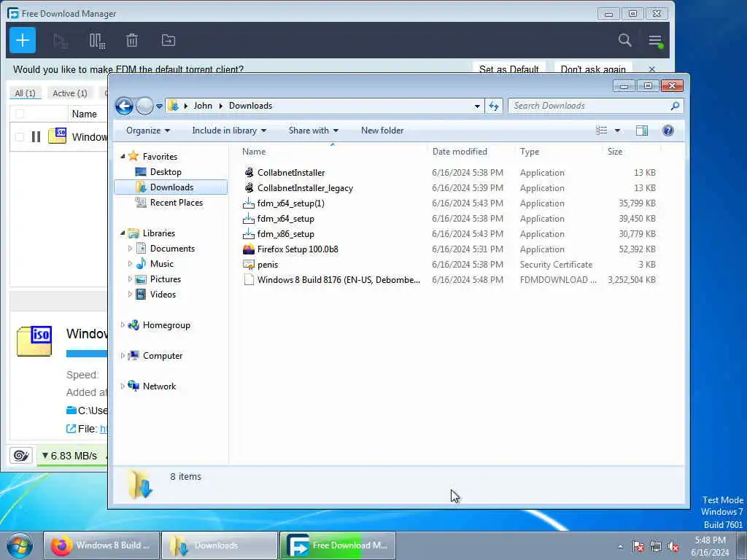Open view options dropdown arrow
747x560 pixels.
617,131
